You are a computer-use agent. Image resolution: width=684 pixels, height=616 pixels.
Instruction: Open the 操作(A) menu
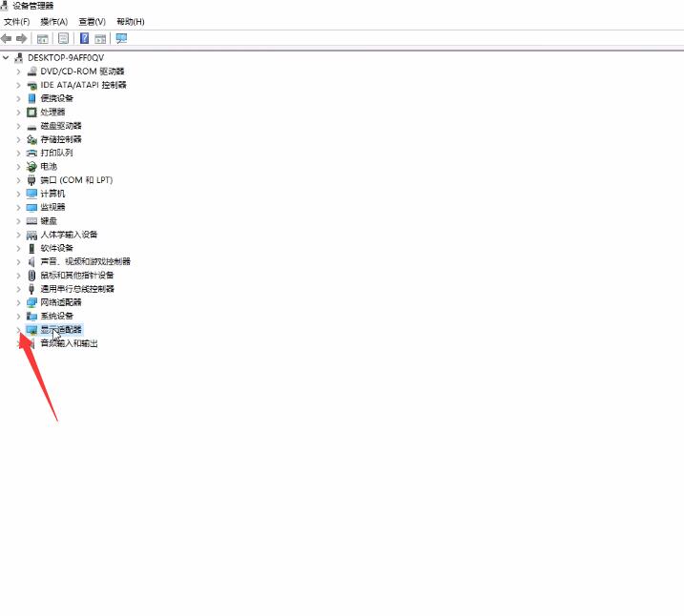coord(54,22)
